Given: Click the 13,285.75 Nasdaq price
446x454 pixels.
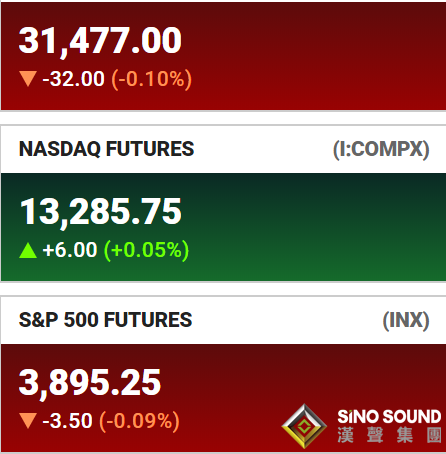Looking at the screenshot, I should point(100,212).
